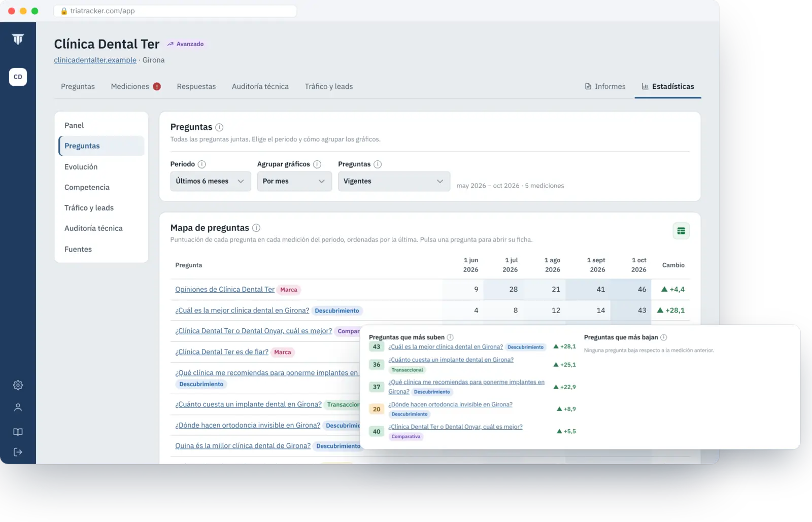This screenshot has width=812, height=522.
Task: Click info icon beside Preguntas que más suben
Action: (x=450, y=337)
